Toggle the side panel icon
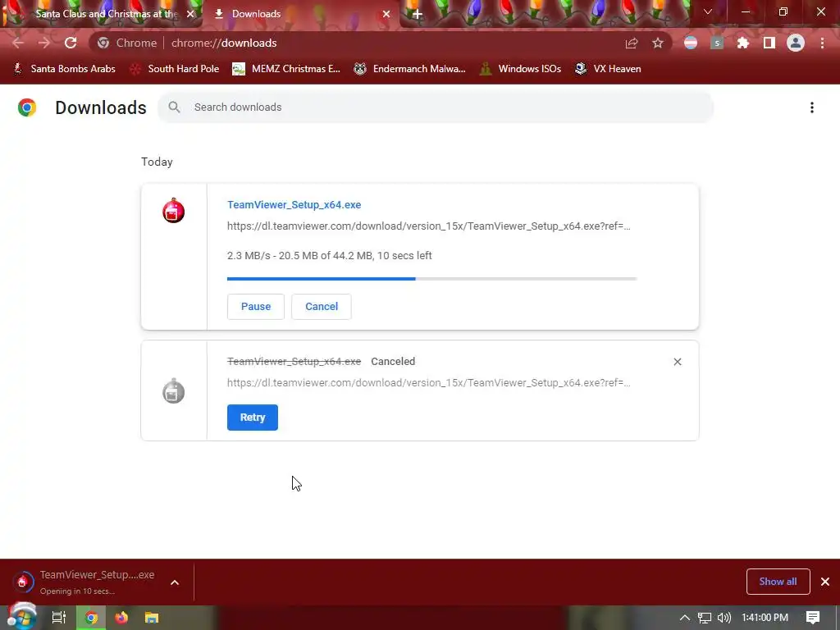840x630 pixels. click(x=769, y=43)
